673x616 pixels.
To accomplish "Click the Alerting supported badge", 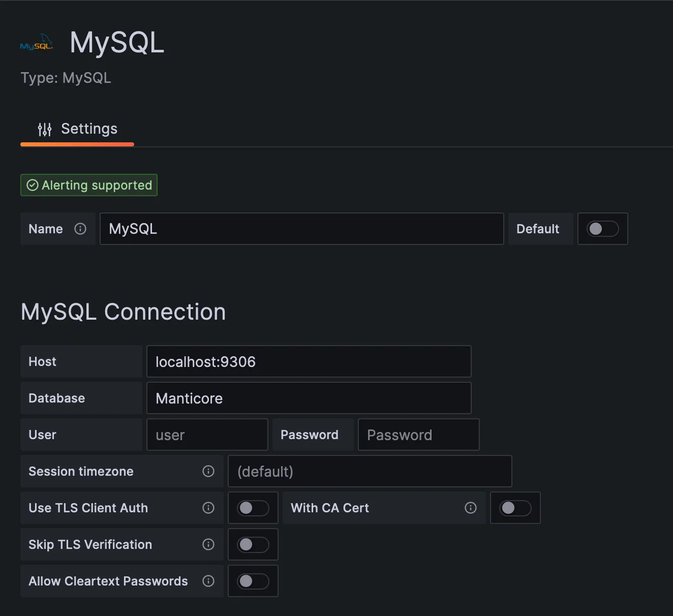I will tap(88, 185).
